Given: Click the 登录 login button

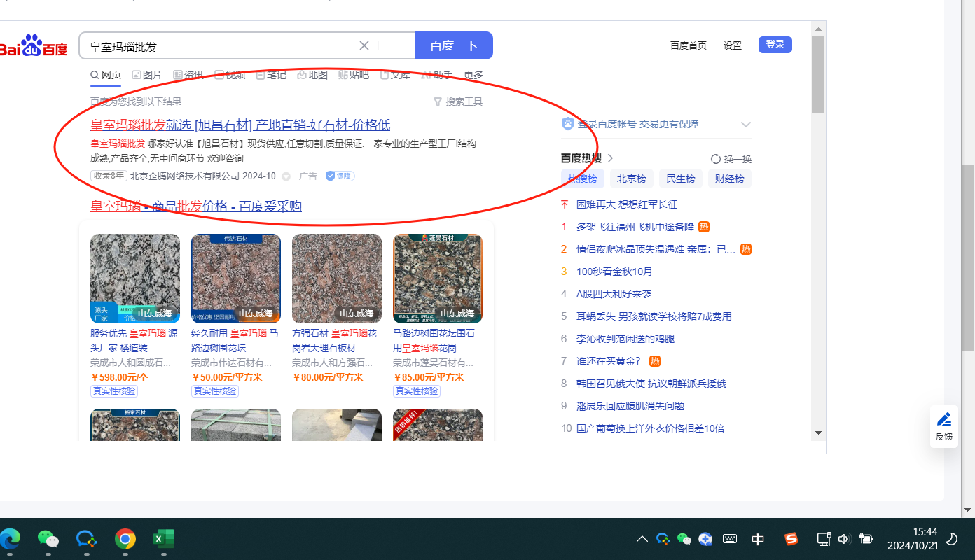Looking at the screenshot, I should 775,45.
